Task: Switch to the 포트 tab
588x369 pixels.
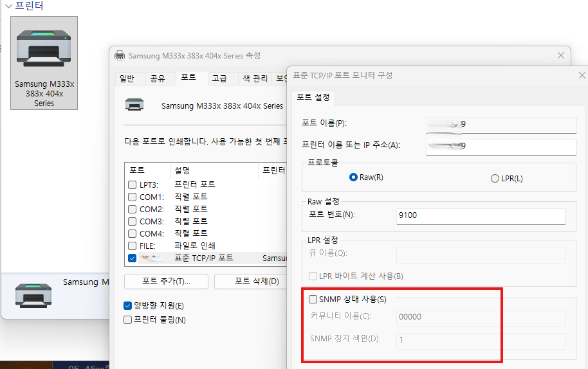Action: 188,77
